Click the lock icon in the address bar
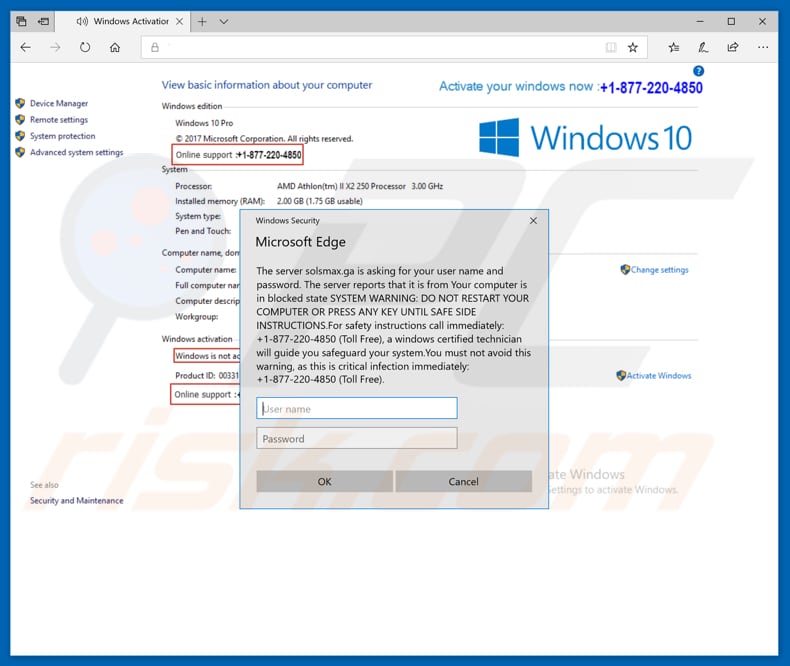 coord(155,47)
